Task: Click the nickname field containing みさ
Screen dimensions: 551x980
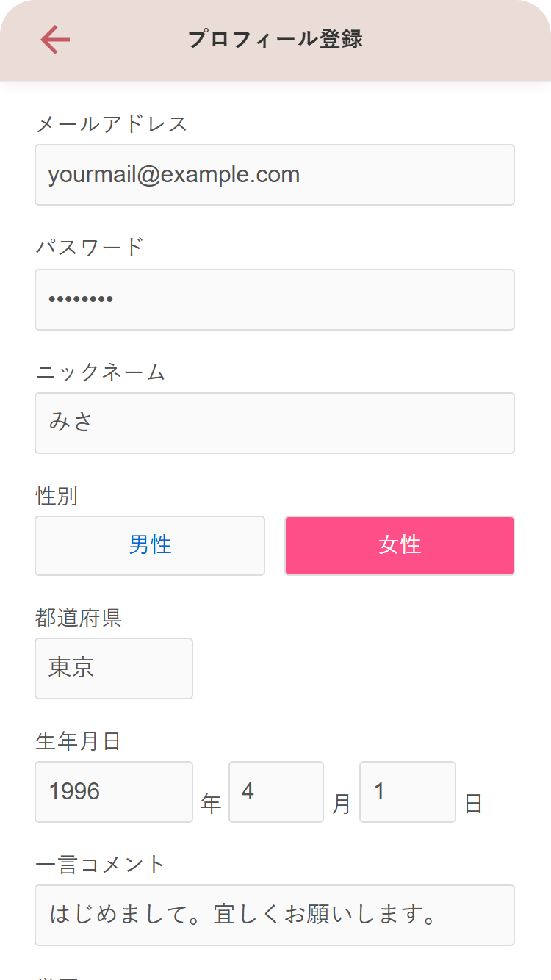Action: 275,423
